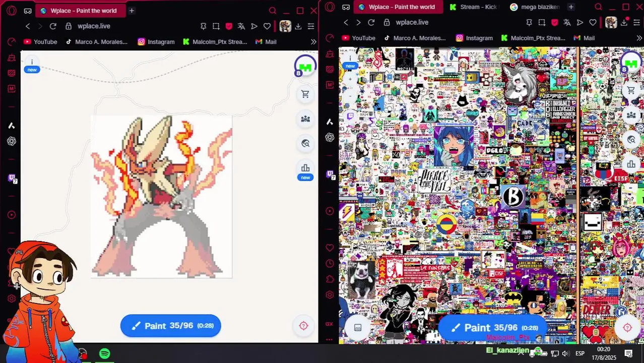This screenshot has height=363, width=644.
Task: Open settings gear in right window sidebar
Action: point(330,294)
